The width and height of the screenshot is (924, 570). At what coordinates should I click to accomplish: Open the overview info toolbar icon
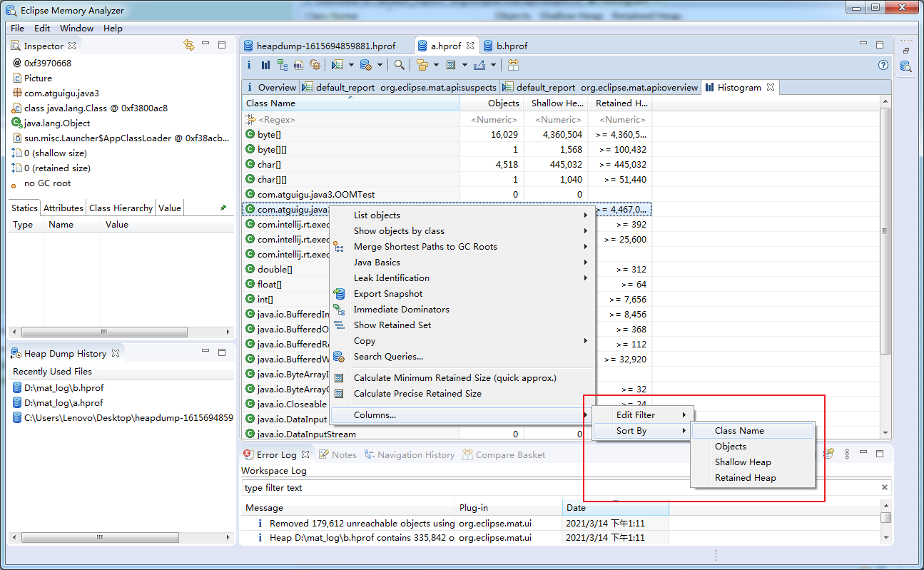[x=248, y=65]
